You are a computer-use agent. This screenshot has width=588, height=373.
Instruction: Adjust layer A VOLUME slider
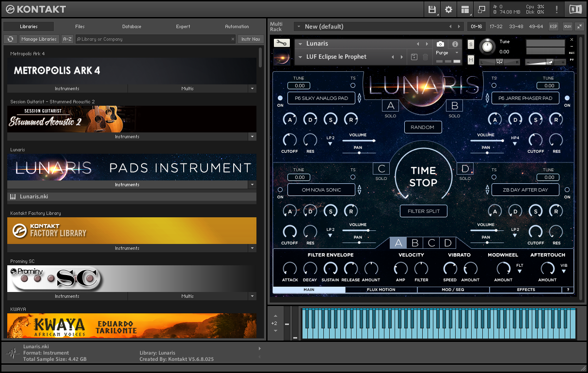358,141
